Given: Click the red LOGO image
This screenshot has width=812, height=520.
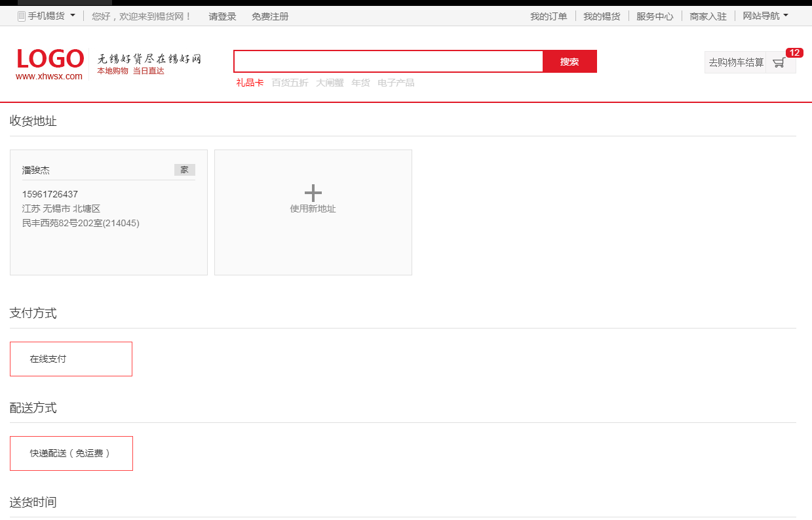Looking at the screenshot, I should click(50, 59).
